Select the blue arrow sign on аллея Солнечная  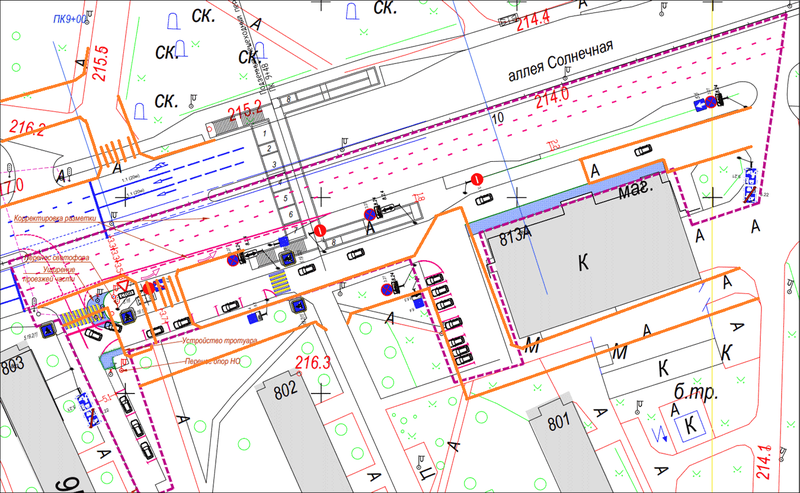coord(699,102)
